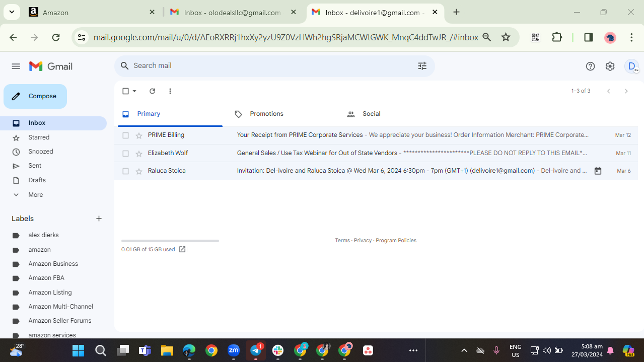Open Chrome three-dot menu

tap(631, 37)
